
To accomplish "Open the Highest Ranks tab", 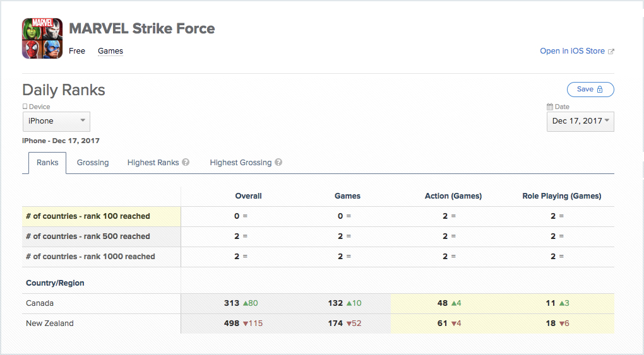I will [x=153, y=163].
